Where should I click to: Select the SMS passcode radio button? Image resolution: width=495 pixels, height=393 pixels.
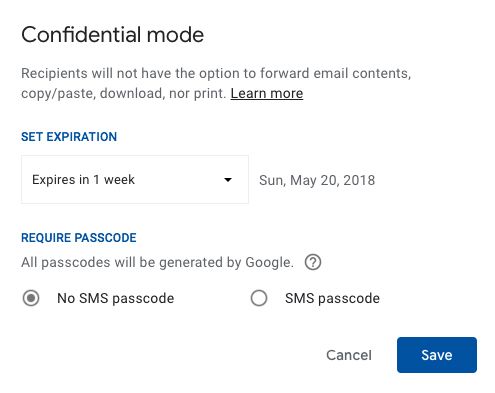[259, 298]
